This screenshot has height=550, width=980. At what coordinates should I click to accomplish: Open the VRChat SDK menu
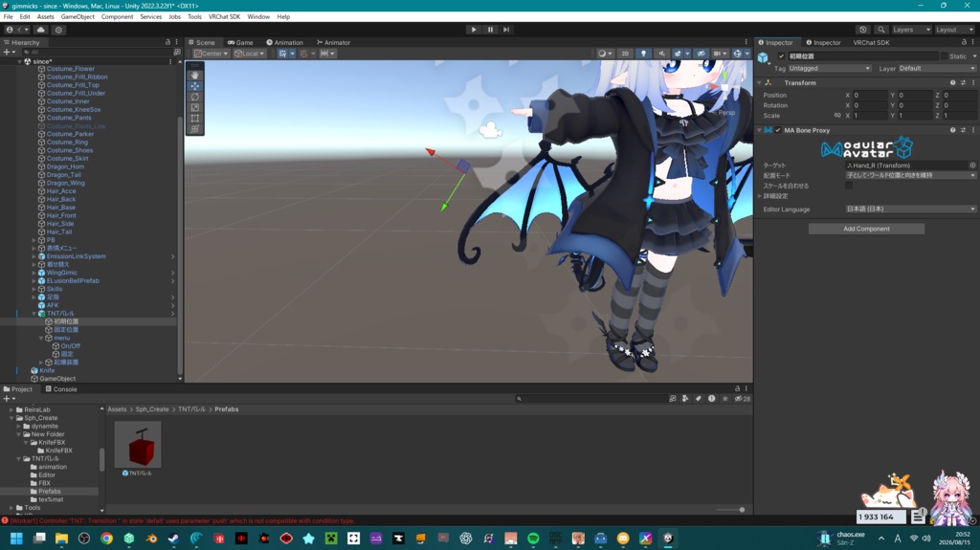(x=224, y=17)
